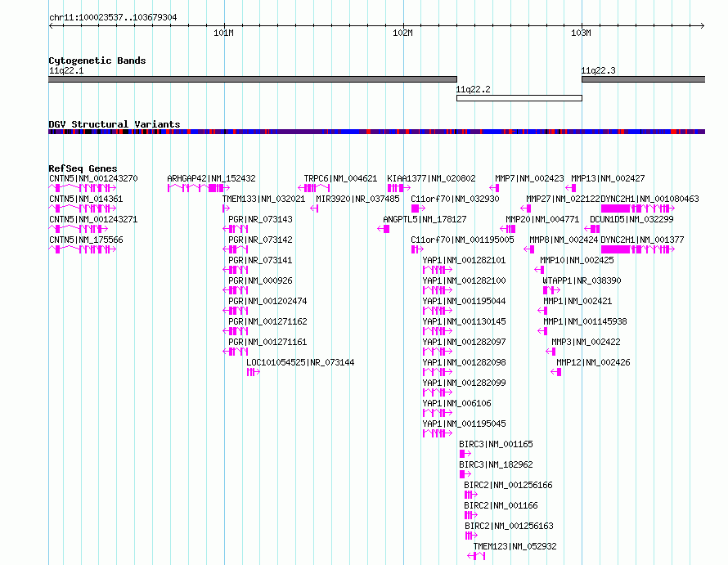The height and width of the screenshot is (565, 728).
Task: Click the PGR|NM_001271161 transcript label
Action: 268,342
